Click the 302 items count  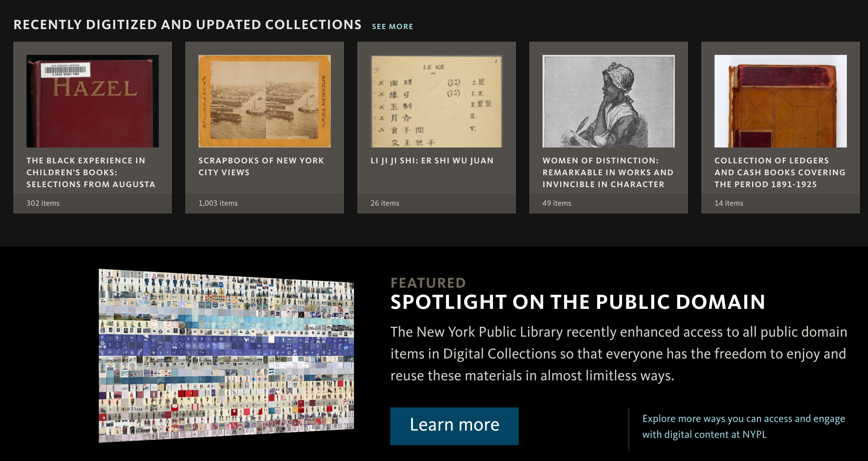[x=43, y=203]
